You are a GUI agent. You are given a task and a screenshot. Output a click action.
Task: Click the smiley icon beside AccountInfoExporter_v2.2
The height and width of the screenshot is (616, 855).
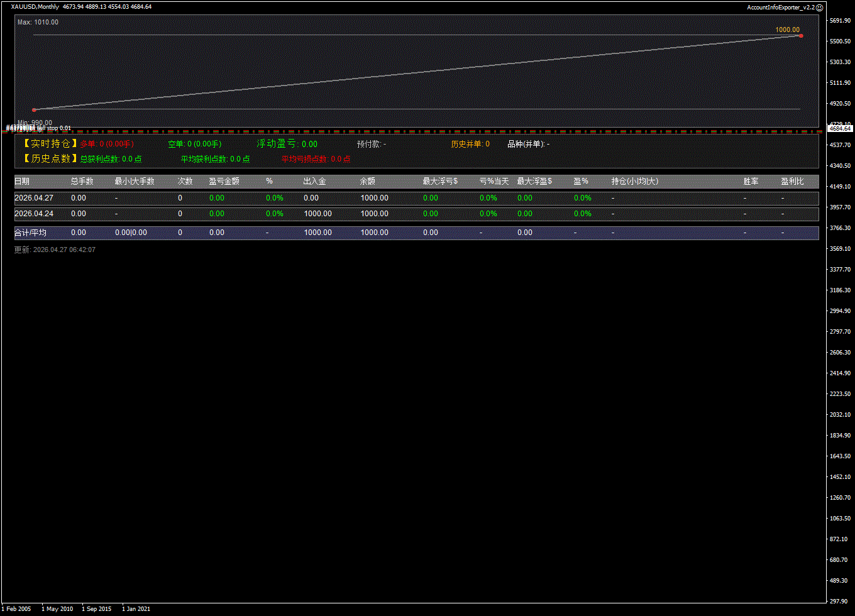point(819,7)
